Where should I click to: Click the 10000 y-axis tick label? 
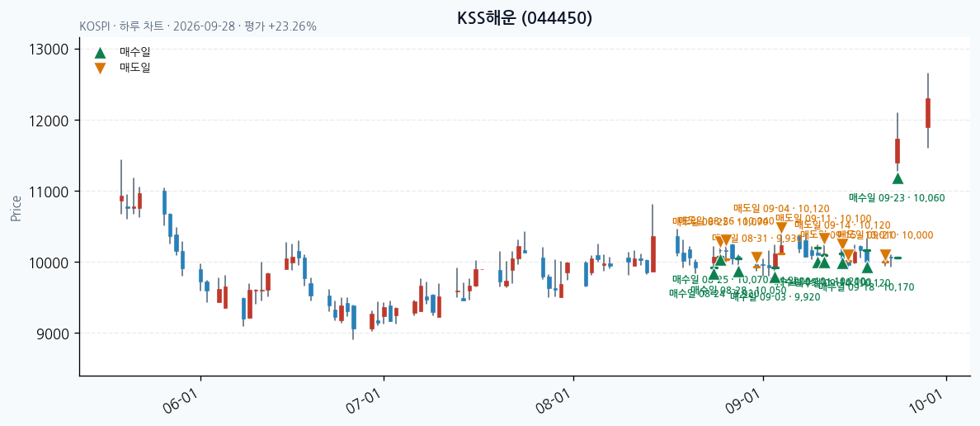point(49,262)
